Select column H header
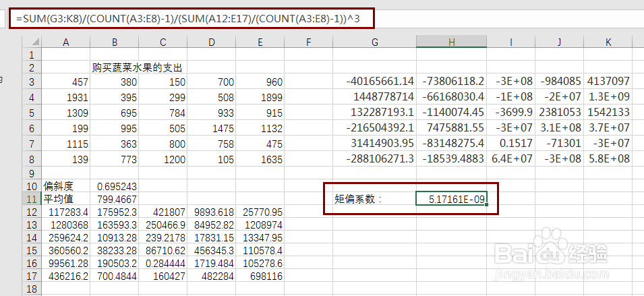The width and height of the screenshot is (644, 296). pos(451,42)
